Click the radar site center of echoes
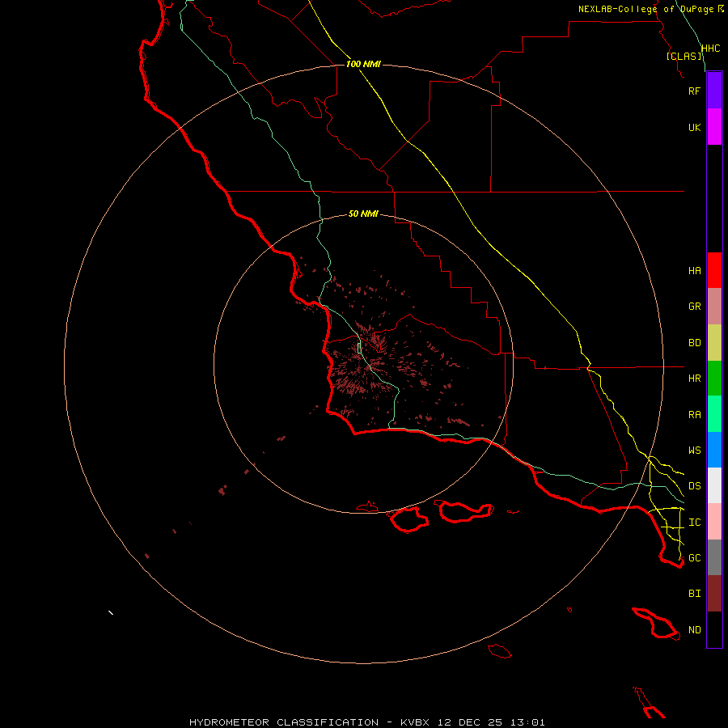This screenshot has width=728, height=728. (363, 364)
